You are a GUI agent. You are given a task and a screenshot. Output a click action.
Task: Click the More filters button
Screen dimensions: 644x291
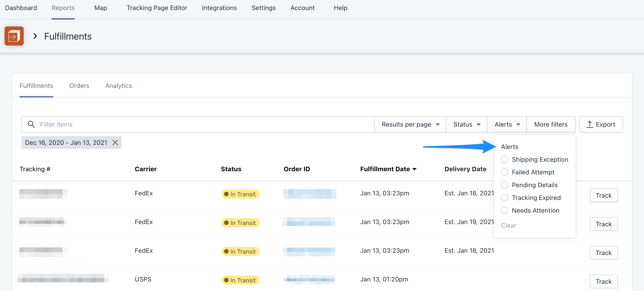click(x=551, y=124)
